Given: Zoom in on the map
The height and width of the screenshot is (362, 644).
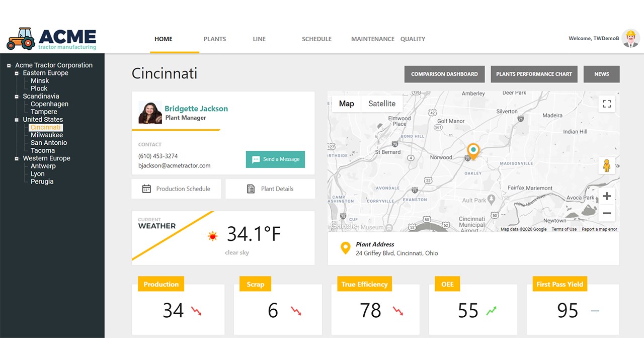Looking at the screenshot, I should tap(607, 196).
